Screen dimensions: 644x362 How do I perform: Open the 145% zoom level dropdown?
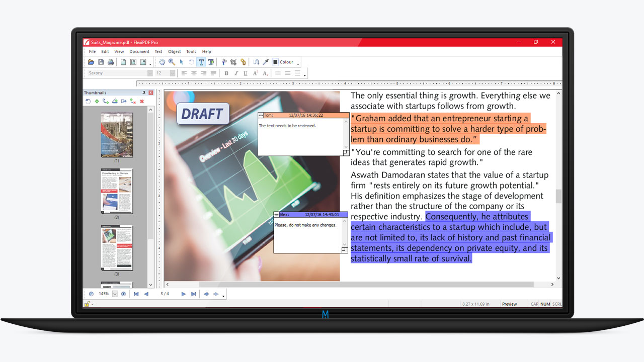pos(115,294)
